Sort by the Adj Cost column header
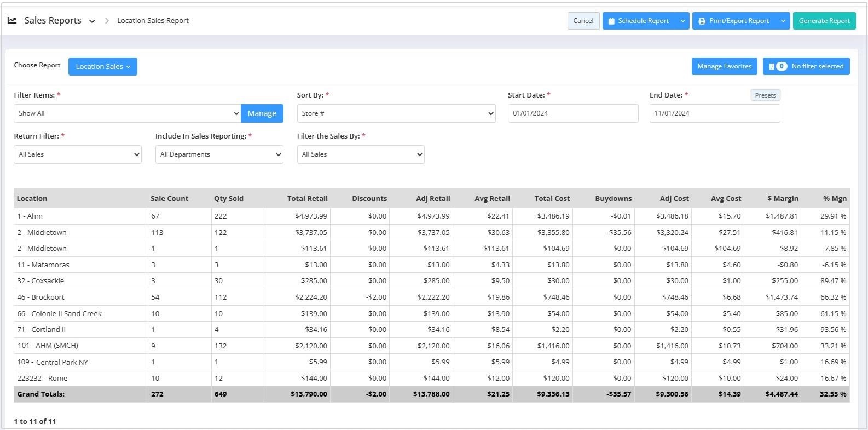This screenshot has width=868, height=430. coord(674,198)
